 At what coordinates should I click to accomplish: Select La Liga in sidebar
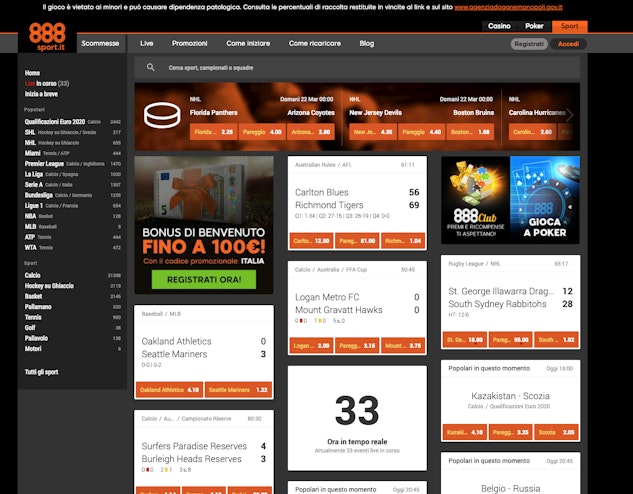(73, 174)
